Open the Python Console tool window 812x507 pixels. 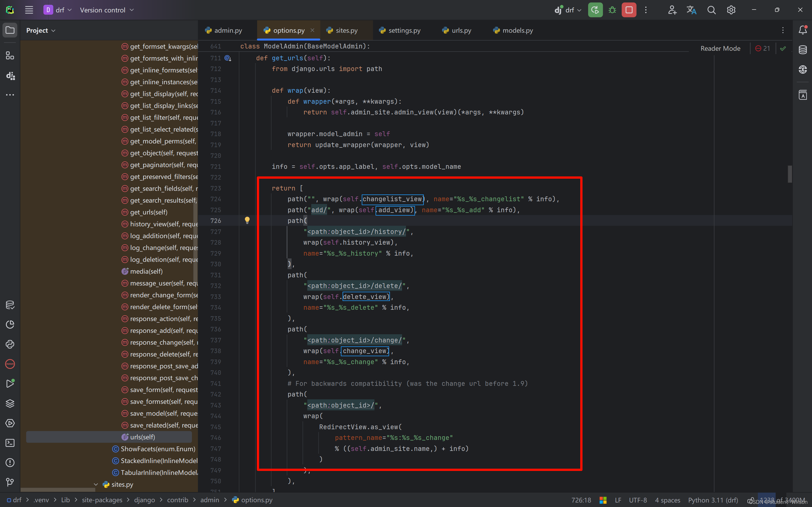(x=10, y=344)
